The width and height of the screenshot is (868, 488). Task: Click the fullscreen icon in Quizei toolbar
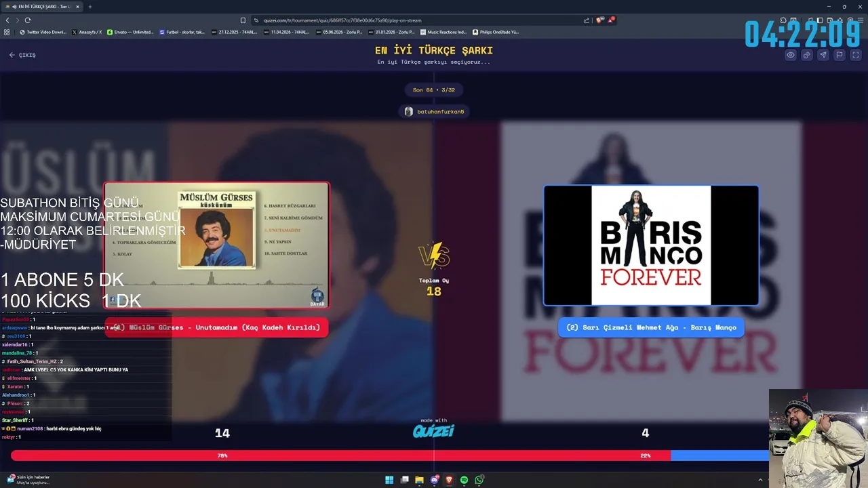tap(856, 56)
